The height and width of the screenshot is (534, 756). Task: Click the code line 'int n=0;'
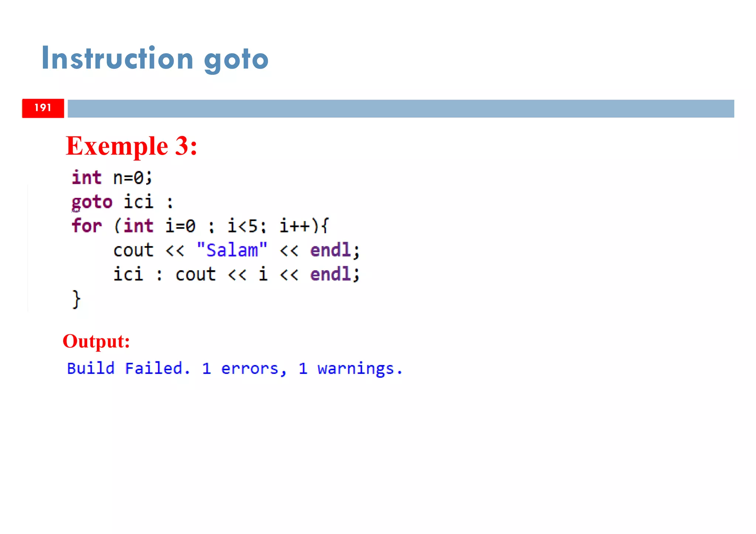(112, 178)
